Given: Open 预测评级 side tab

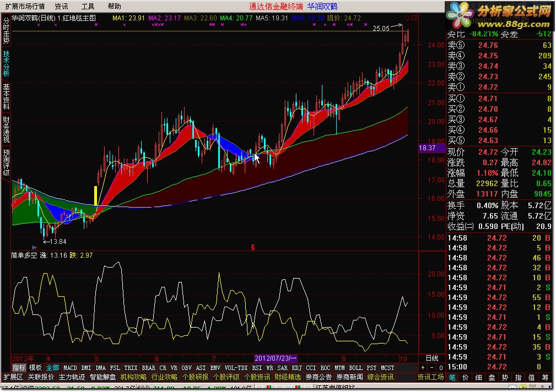Looking at the screenshot, I should 6,162.
